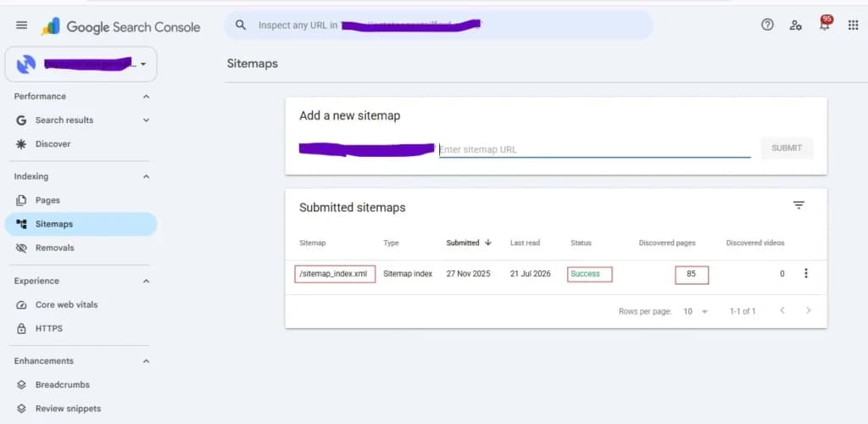Collapse the Experience section
This screenshot has width=868, height=424.
click(x=146, y=282)
